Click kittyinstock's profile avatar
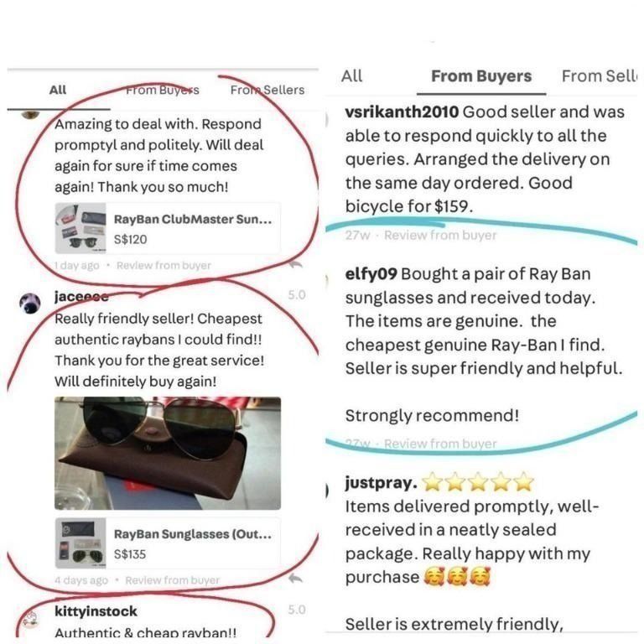Image resolution: width=644 pixels, height=644 pixels. point(30,620)
